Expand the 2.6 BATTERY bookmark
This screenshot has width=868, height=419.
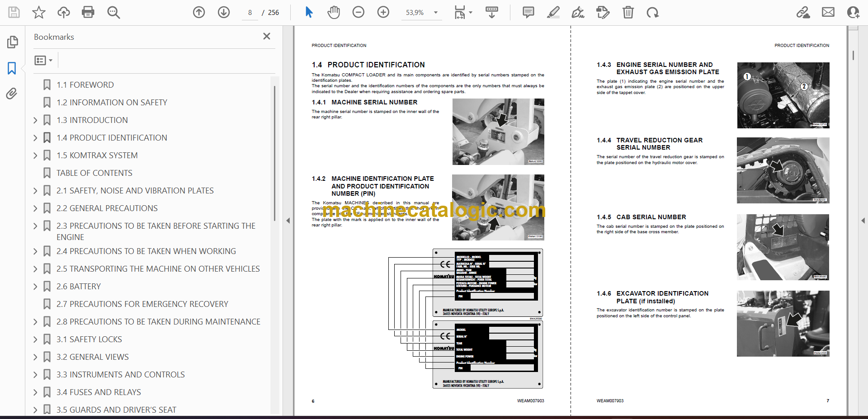[35, 287]
